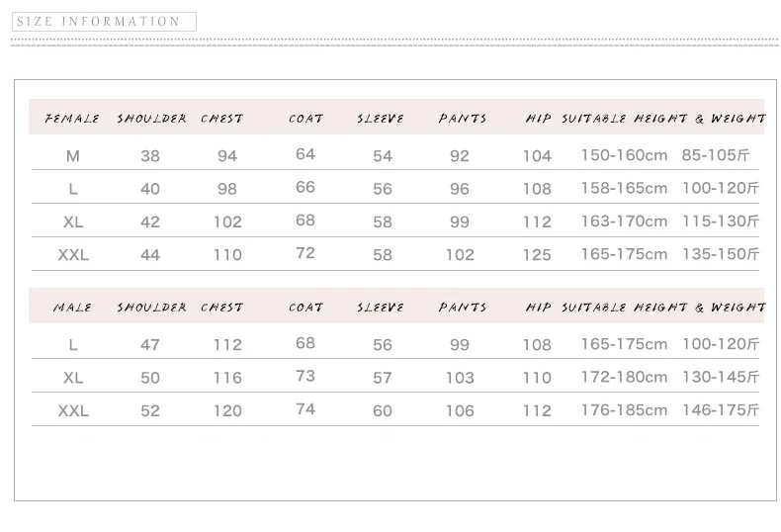The image size is (781, 532).
Task: Select the male L shoulder value 47
Action: coord(150,345)
